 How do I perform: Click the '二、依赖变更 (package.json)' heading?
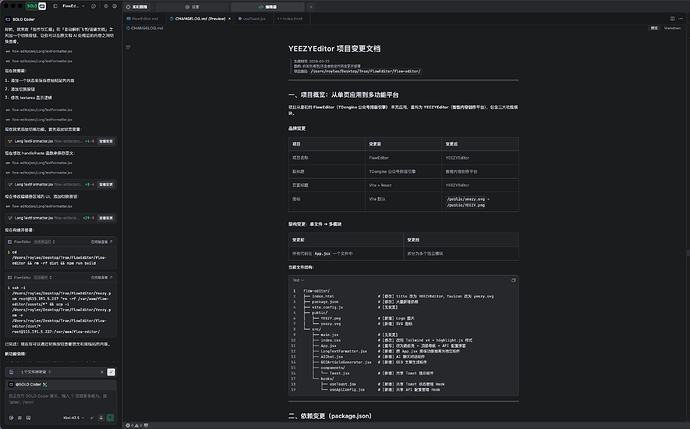click(330, 416)
